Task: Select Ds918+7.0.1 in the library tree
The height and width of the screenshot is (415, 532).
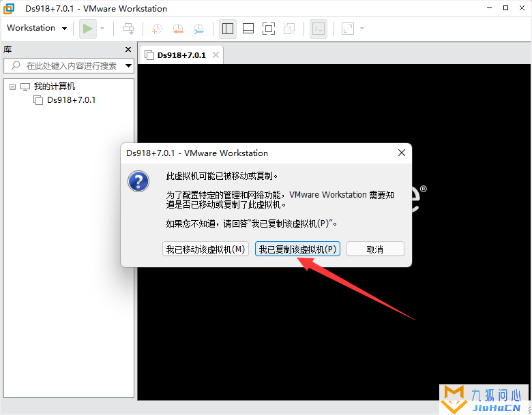Action: (x=71, y=100)
